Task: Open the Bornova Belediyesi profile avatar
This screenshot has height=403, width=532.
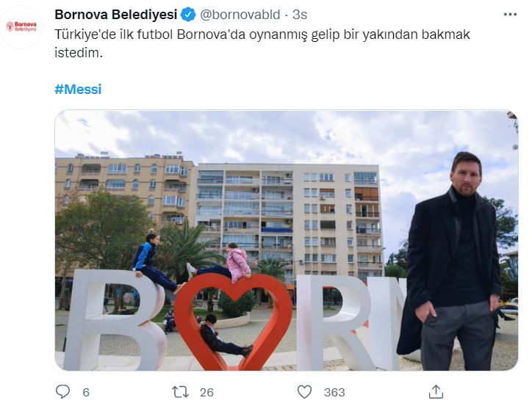Action: tap(22, 26)
